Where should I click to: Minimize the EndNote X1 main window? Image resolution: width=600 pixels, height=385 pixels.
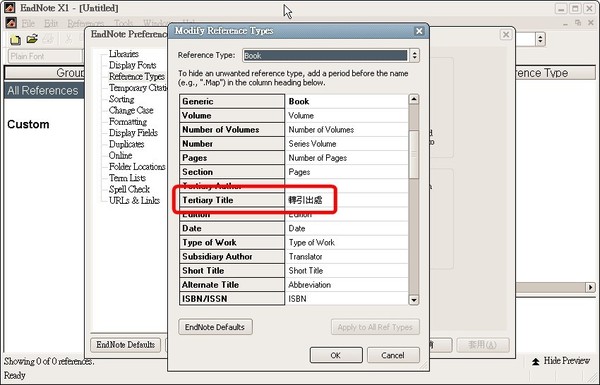point(561,8)
